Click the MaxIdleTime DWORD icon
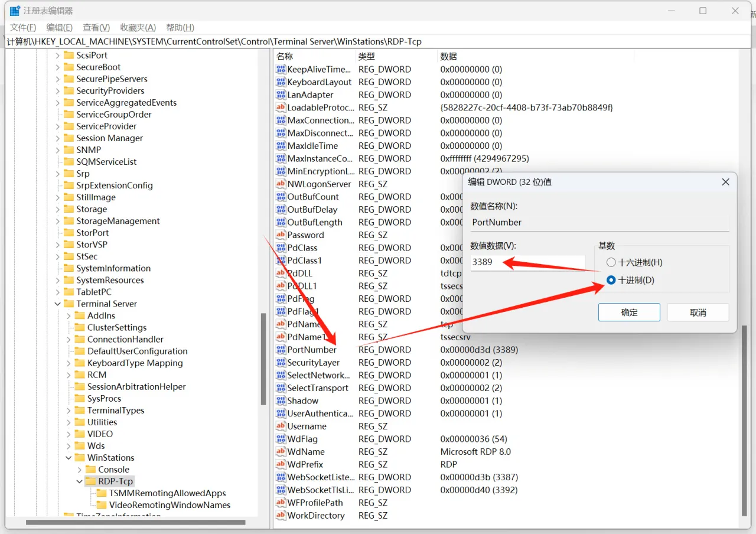This screenshot has height=534, width=756. pos(281,146)
